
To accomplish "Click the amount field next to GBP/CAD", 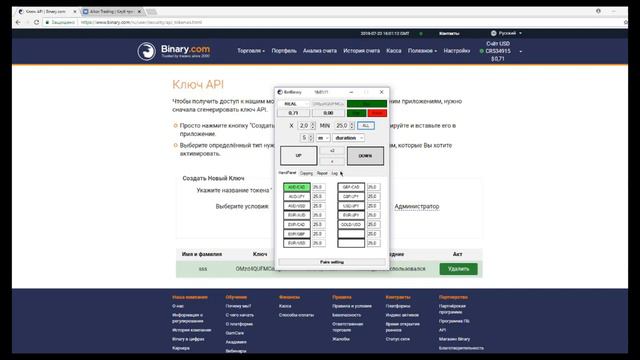I will pyautogui.click(x=373, y=187).
